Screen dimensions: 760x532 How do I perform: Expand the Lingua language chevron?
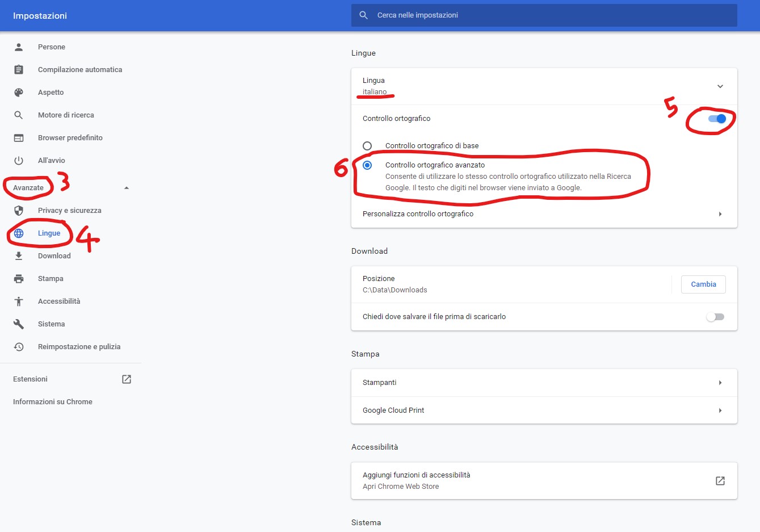(720, 86)
